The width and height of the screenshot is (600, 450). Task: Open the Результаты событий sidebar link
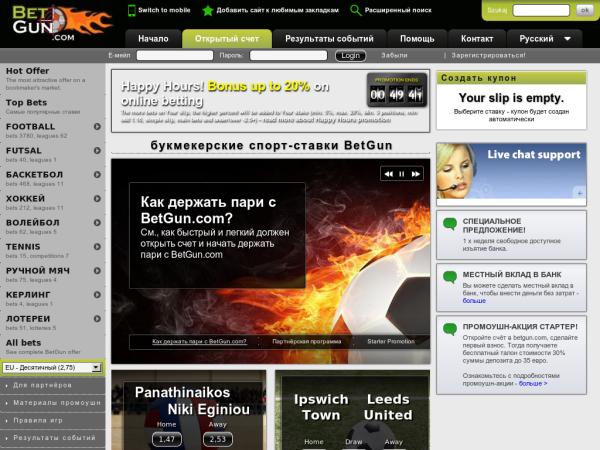(x=52, y=438)
